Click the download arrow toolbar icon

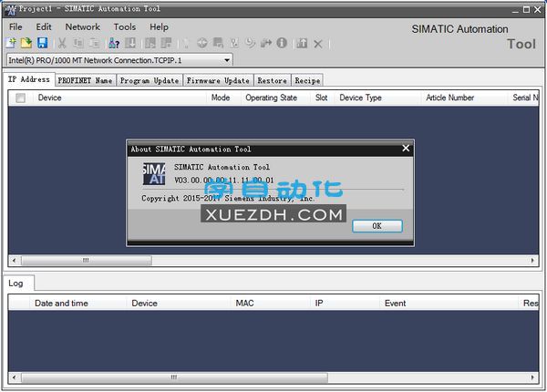(x=130, y=43)
